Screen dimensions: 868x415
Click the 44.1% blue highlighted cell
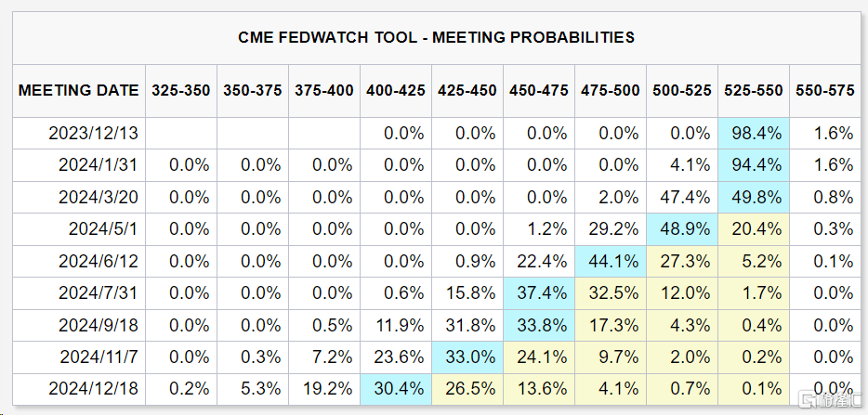click(611, 261)
